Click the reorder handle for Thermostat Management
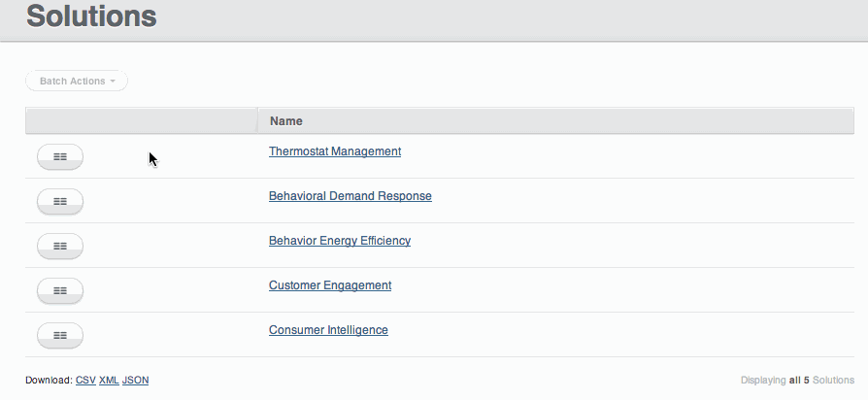868x400 pixels. (x=60, y=156)
